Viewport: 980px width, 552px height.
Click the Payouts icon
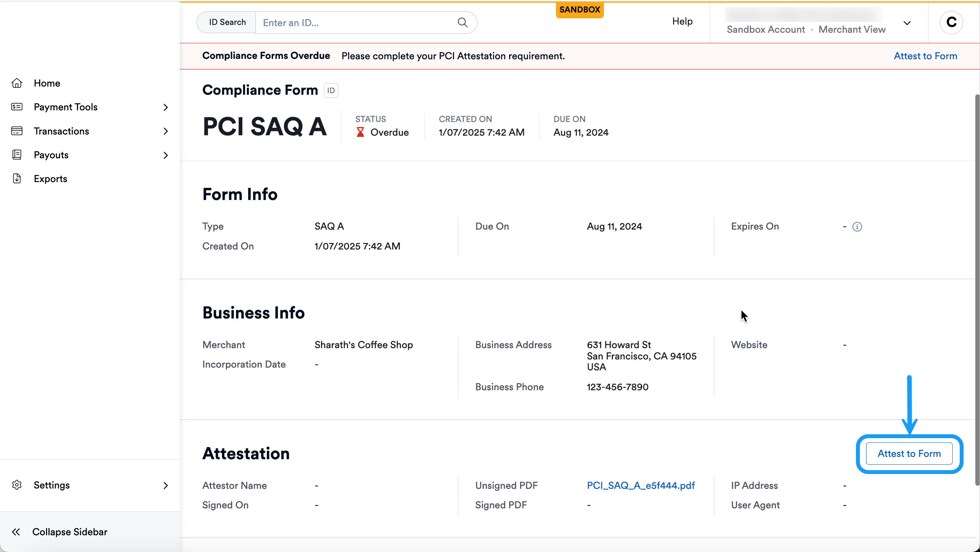coord(17,155)
